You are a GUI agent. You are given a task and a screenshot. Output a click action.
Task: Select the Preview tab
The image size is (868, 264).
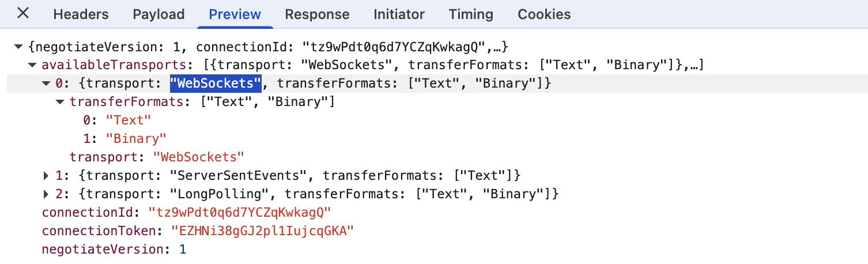235,14
